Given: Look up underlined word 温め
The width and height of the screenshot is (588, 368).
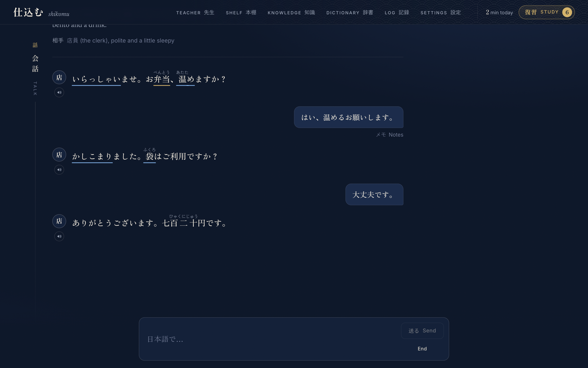Looking at the screenshot, I should point(185,79).
